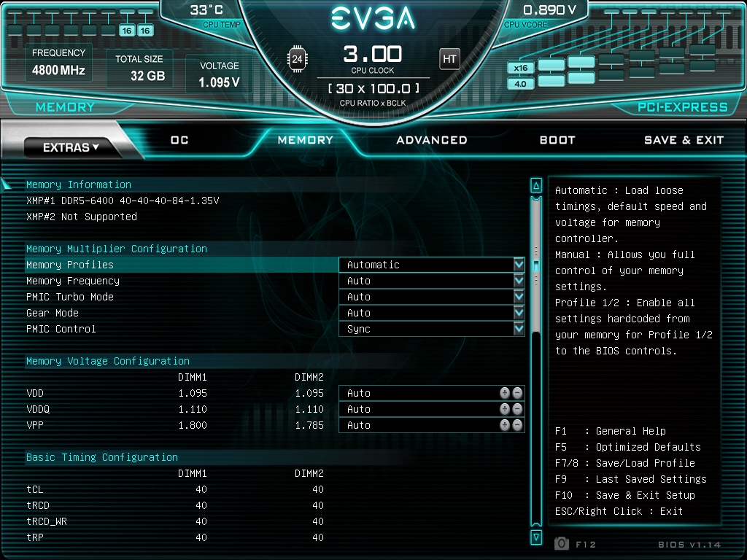Click the F1 General Help hint
The width and height of the screenshot is (747, 560).
[x=611, y=431]
